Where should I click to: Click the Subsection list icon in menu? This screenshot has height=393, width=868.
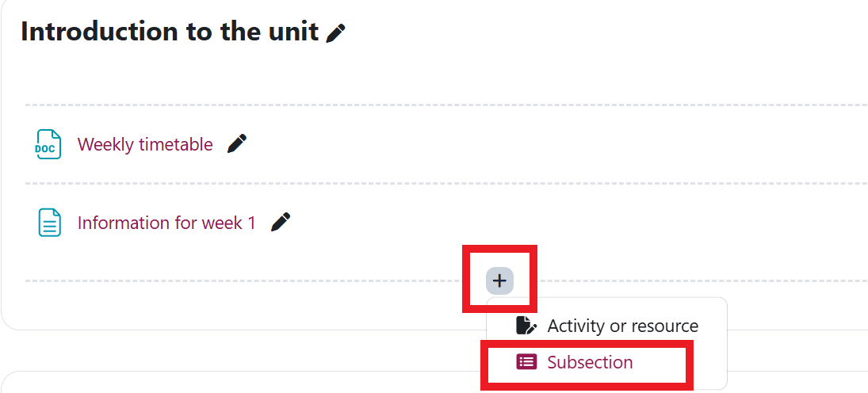coord(526,362)
